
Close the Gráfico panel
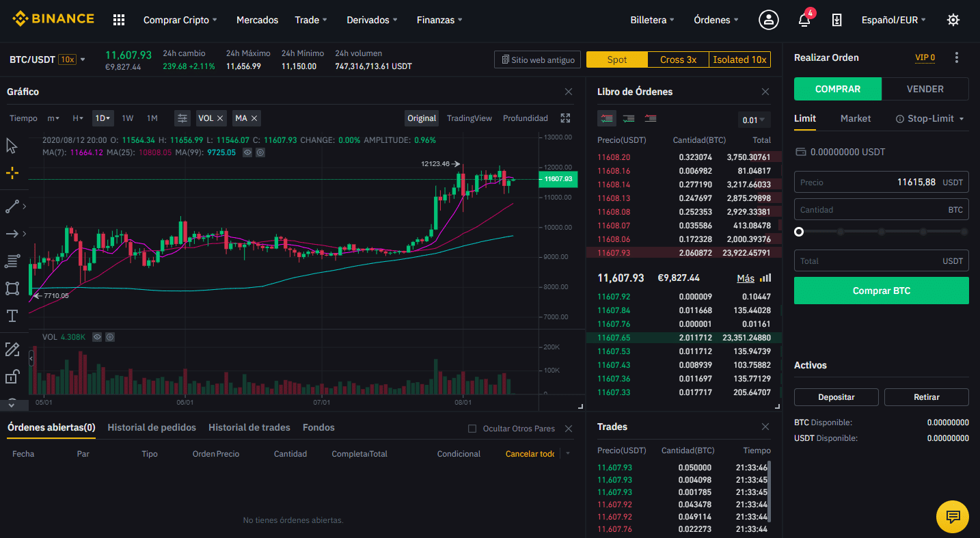[569, 92]
